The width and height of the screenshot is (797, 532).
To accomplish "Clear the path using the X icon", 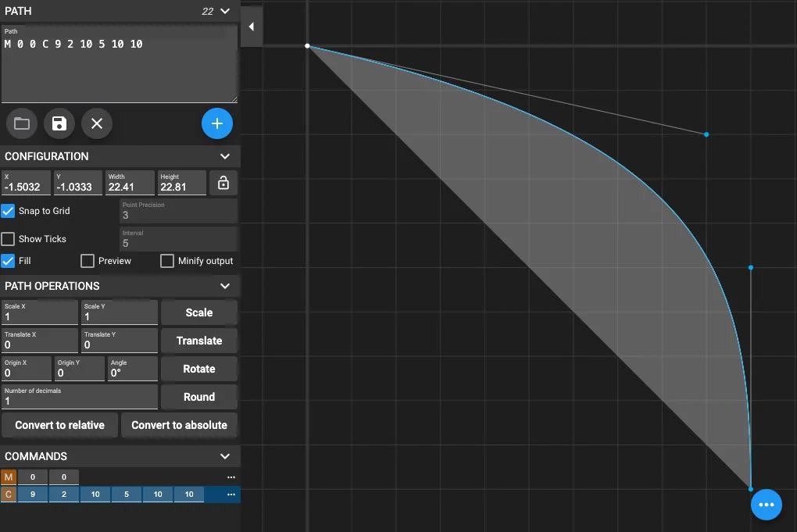I will tap(96, 123).
